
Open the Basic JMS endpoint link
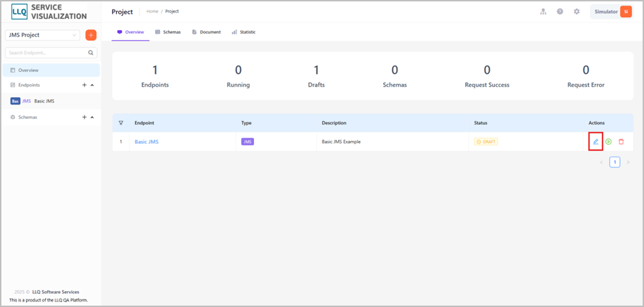(147, 142)
